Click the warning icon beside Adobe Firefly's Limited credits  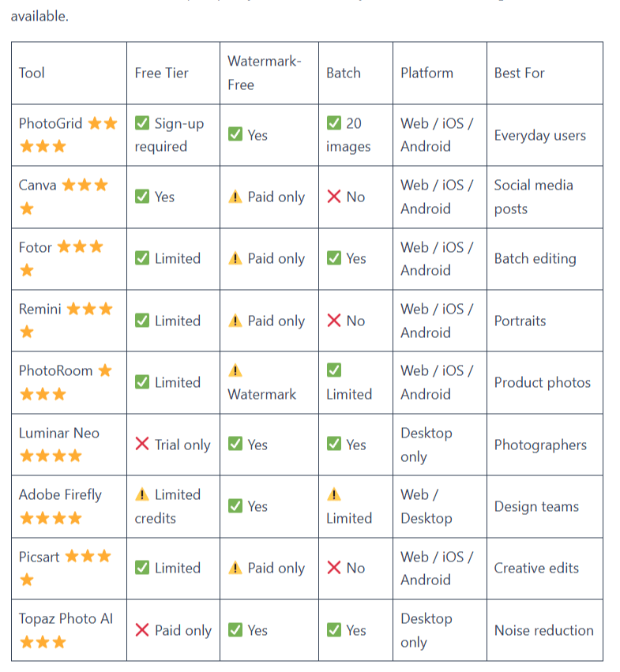pyautogui.click(x=142, y=495)
